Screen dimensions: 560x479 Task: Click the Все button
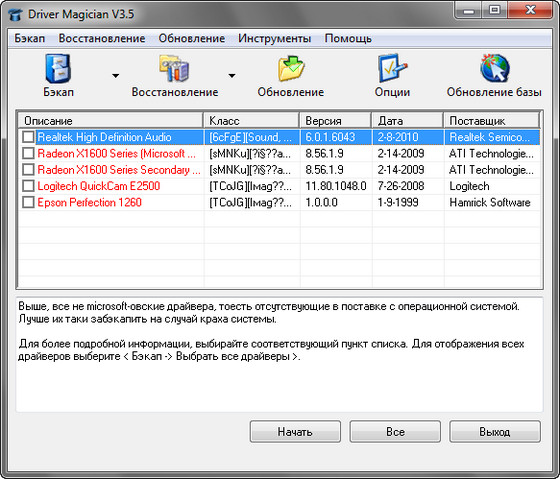pyautogui.click(x=395, y=431)
